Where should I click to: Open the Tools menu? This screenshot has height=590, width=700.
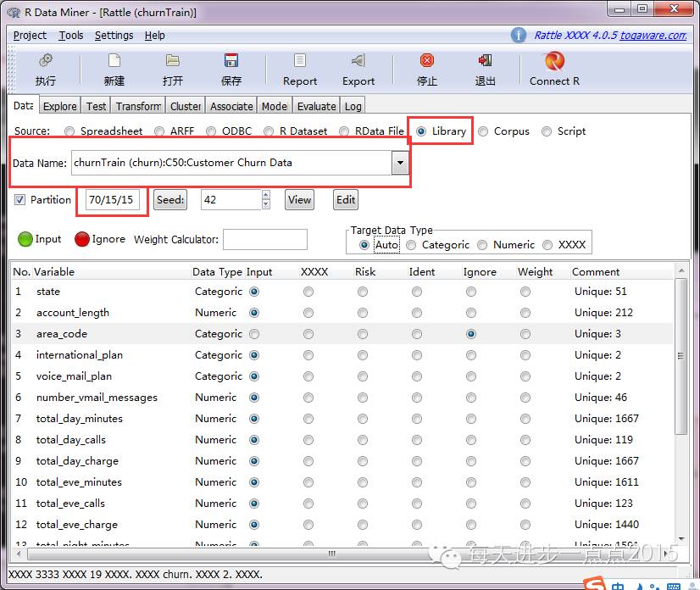pyautogui.click(x=71, y=36)
